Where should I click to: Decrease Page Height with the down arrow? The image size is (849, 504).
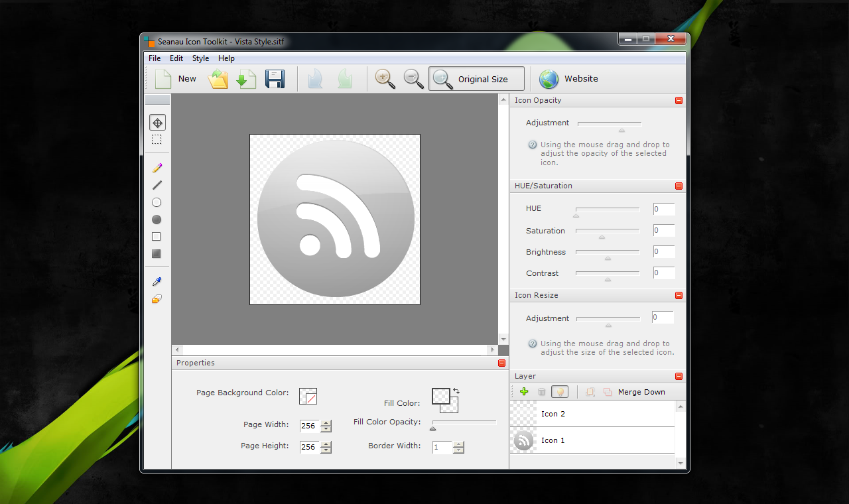326,450
